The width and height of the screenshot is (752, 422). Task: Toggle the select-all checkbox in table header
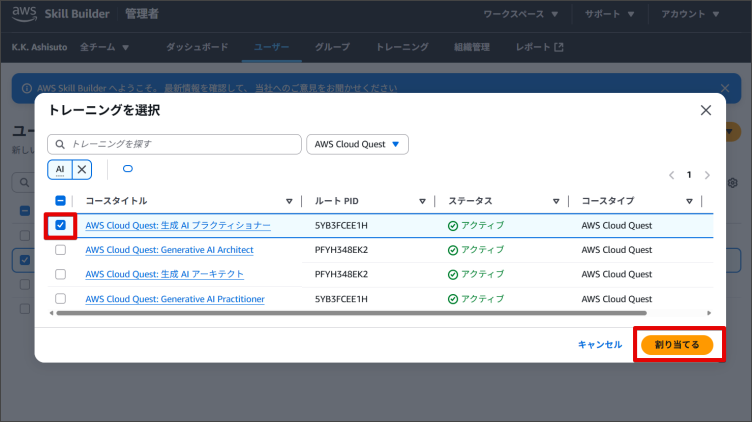(60, 201)
